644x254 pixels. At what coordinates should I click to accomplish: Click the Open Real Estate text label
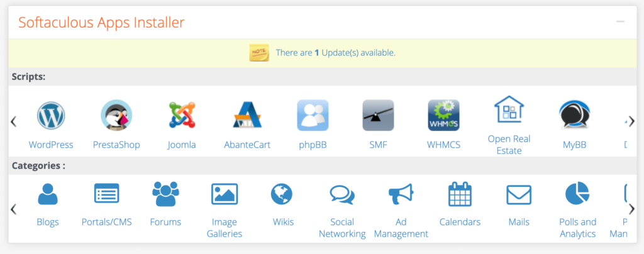pos(509,145)
